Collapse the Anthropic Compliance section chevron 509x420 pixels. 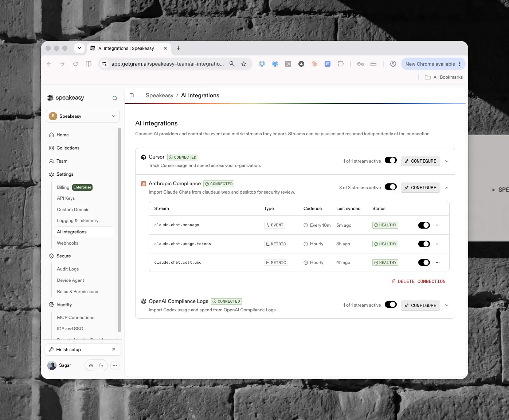click(447, 188)
